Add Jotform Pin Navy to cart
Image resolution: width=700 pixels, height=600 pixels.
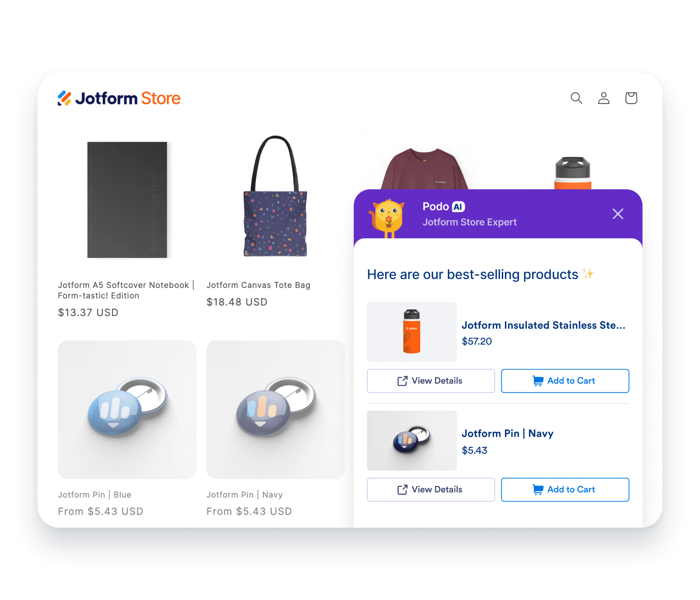click(x=565, y=490)
